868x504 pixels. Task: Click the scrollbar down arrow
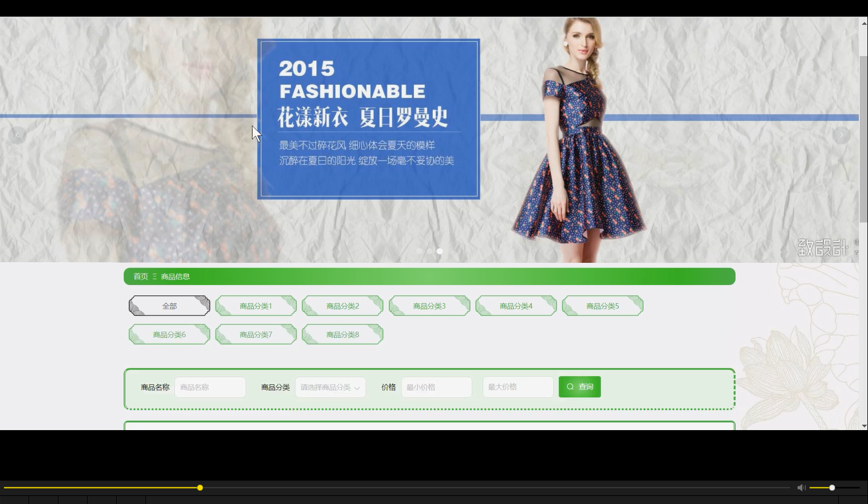coord(863,426)
